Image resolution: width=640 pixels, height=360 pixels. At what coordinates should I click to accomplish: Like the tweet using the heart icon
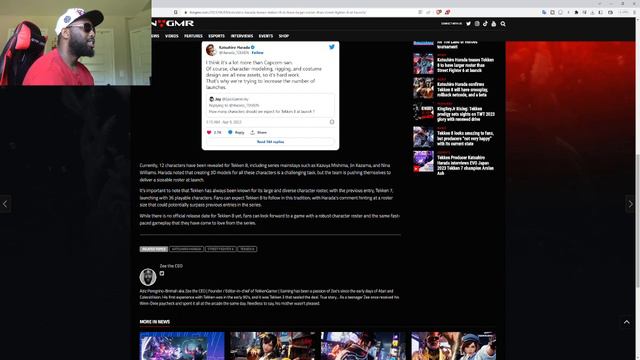tap(209, 132)
